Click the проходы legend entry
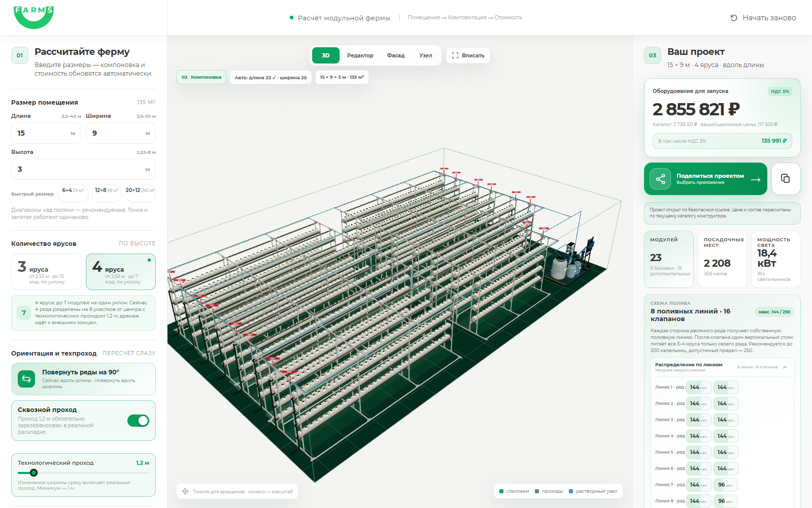Viewport: 812px width, 508px height. 549,491
